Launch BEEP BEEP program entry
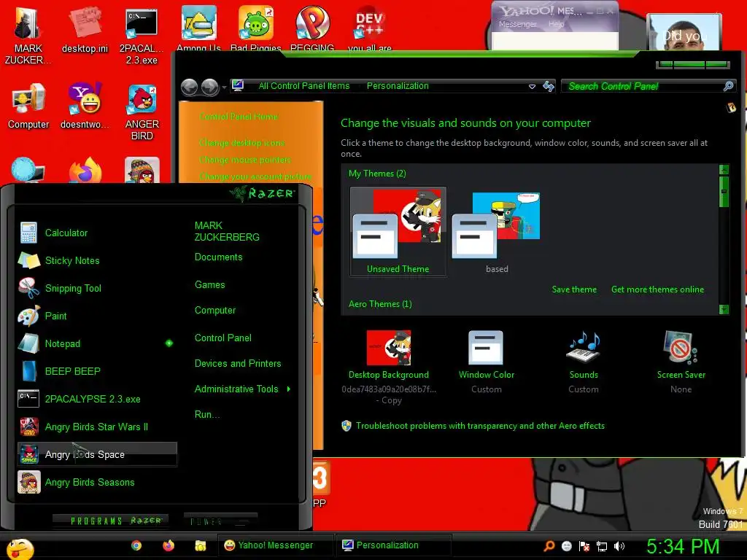This screenshot has width=747, height=560. pos(97,371)
